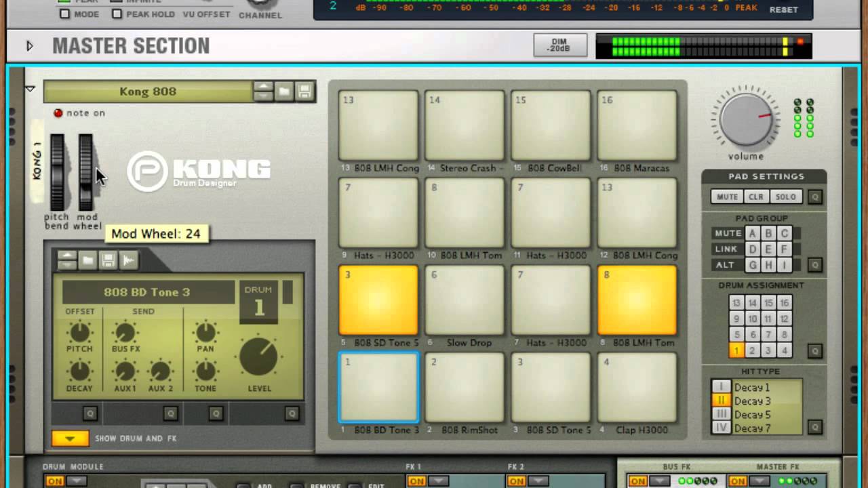The image size is (868, 488).
Task: Collapse the Kong device fold triangle
Action: click(x=30, y=89)
